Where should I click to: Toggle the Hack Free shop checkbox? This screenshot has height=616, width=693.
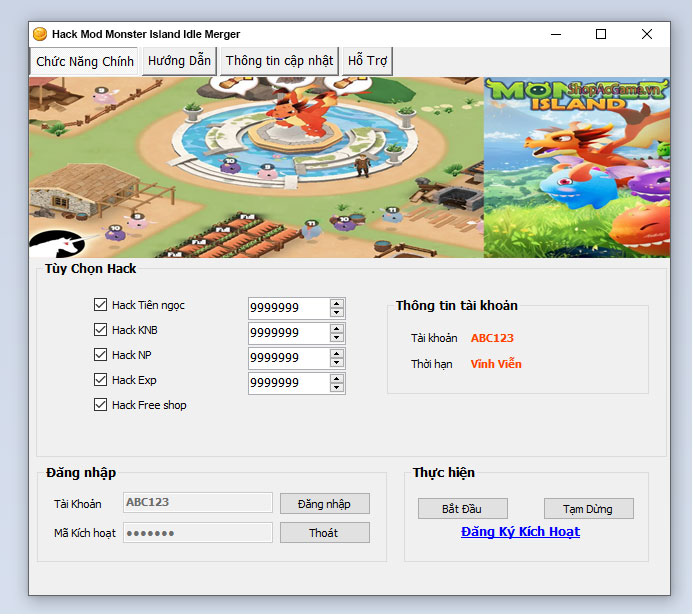(x=100, y=405)
